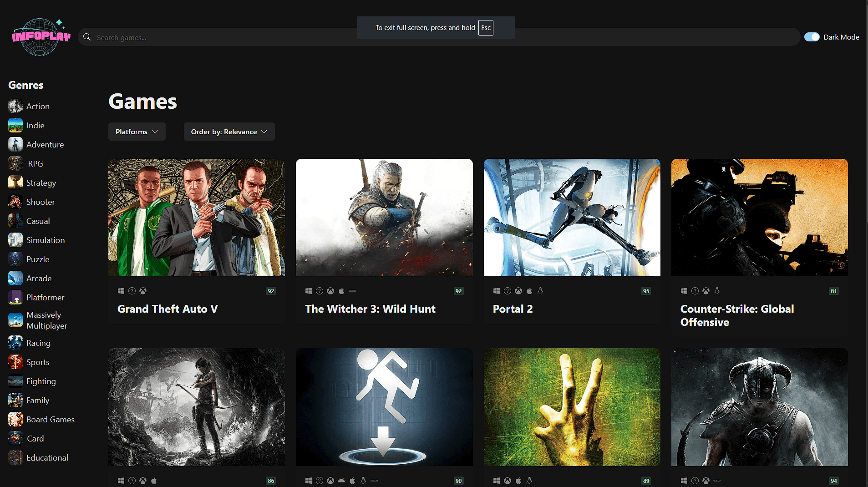Screen dimensions: 868x487
Task: Select the Shooter genre
Action: 41,202
